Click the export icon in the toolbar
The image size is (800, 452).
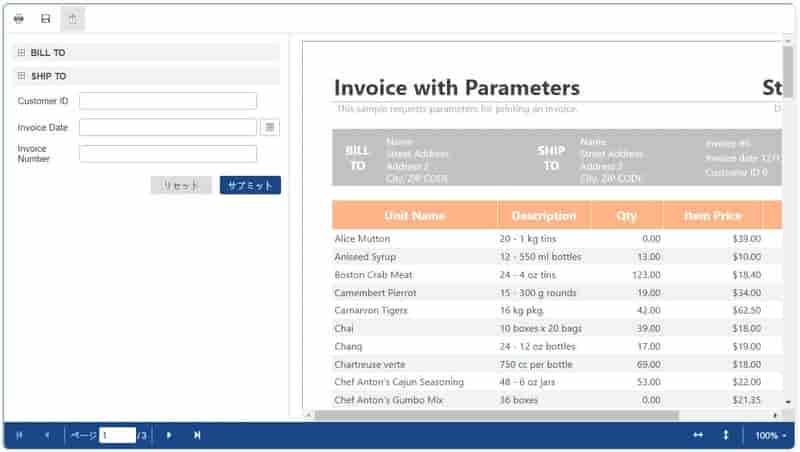72,19
